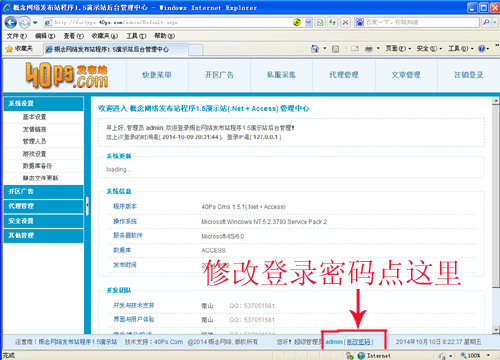Open the 收藏夹(A) menu
The image size is (500, 360).
105,36
